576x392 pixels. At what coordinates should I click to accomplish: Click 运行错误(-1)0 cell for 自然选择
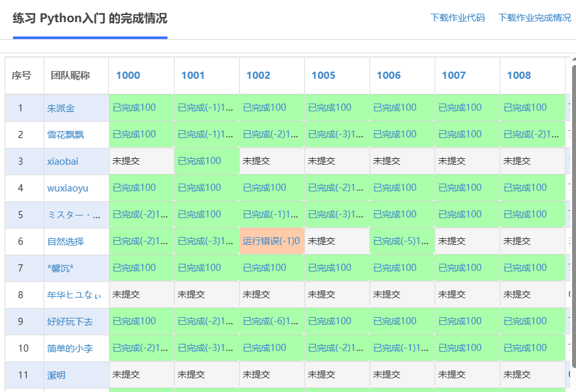tap(272, 241)
